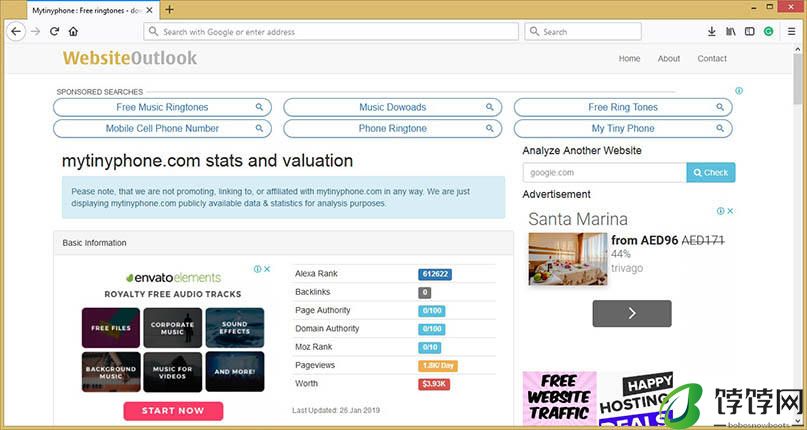Open Contact in site navigation

point(712,59)
